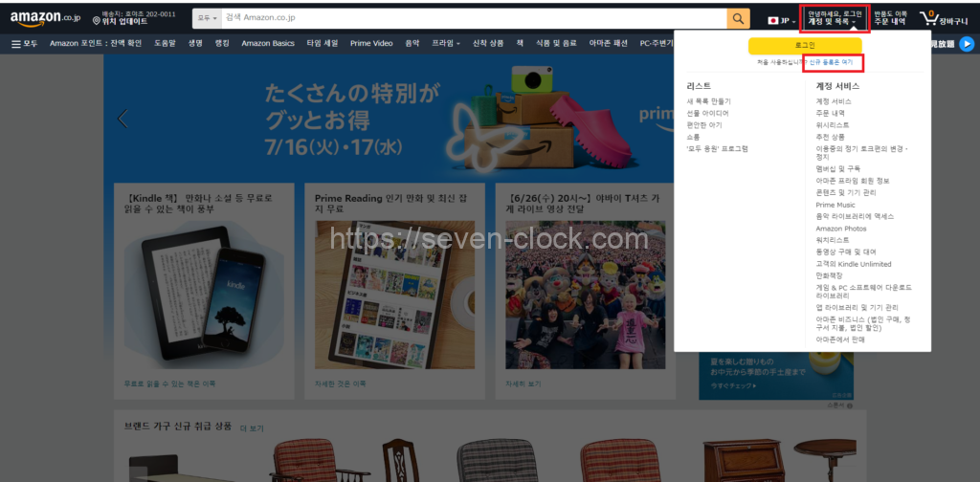Select 앱 라이브러리 및 기기 관리
980x482 pixels.
coord(857,307)
